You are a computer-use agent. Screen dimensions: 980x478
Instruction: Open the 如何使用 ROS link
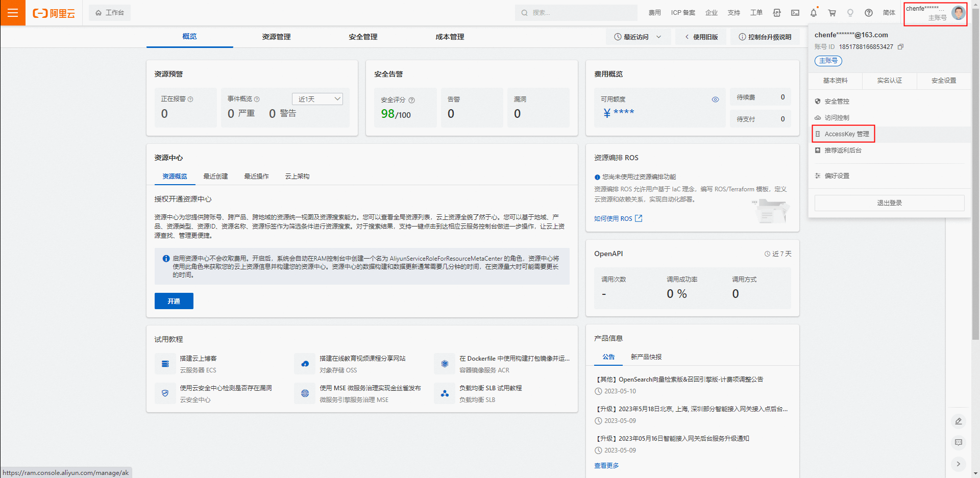(x=618, y=219)
